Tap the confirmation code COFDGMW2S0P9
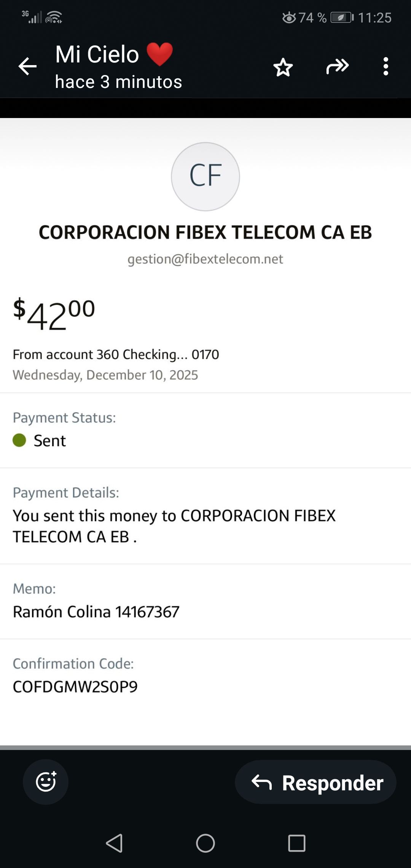411x868 pixels. click(75, 687)
